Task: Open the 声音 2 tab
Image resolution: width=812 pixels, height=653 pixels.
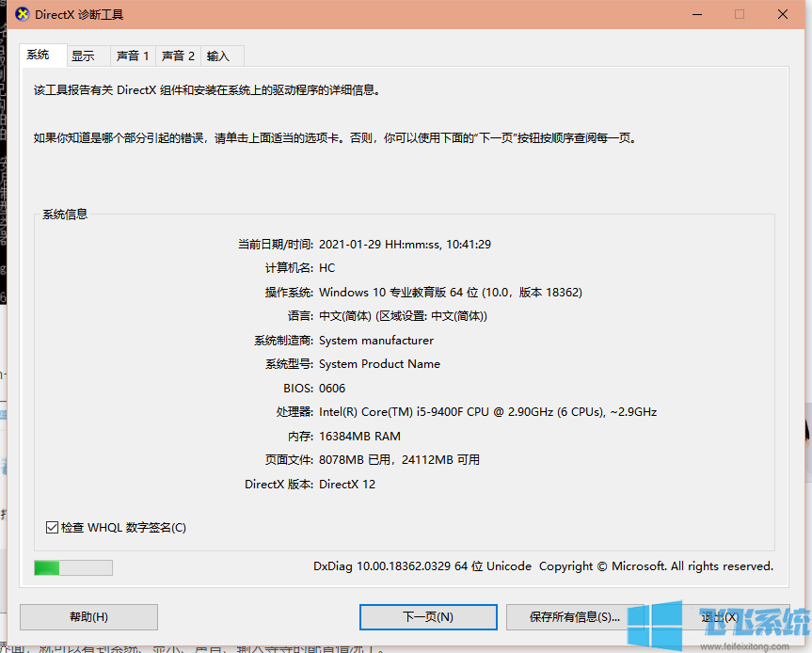Action: click(177, 55)
